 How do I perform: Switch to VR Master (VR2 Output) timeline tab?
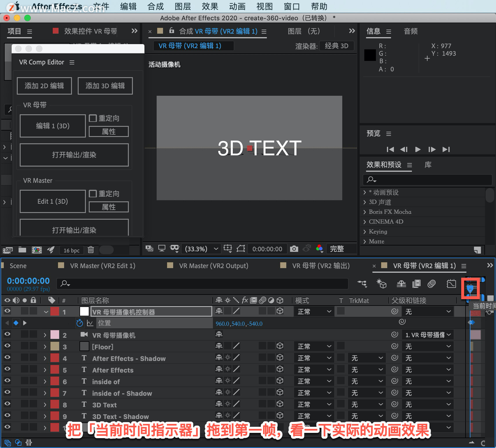click(x=213, y=266)
